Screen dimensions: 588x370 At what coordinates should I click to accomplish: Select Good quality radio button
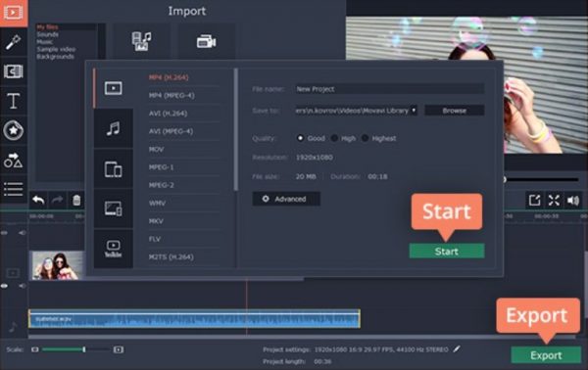tap(300, 138)
